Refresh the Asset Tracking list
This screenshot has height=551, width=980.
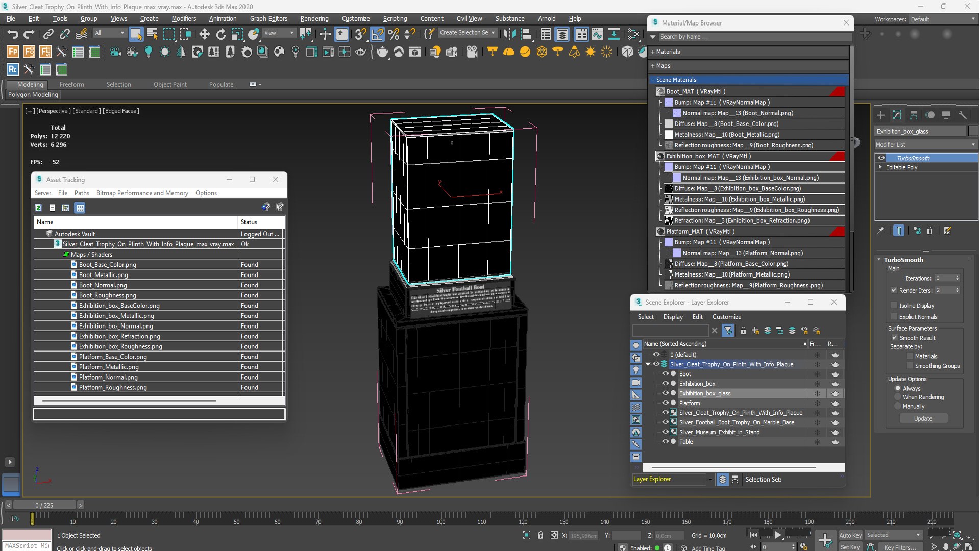pyautogui.click(x=38, y=208)
